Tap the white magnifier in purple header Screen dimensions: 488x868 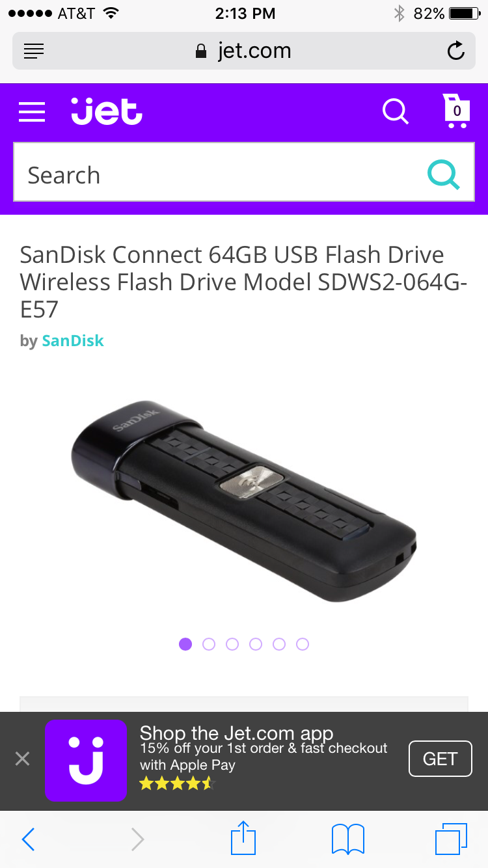[x=395, y=111]
